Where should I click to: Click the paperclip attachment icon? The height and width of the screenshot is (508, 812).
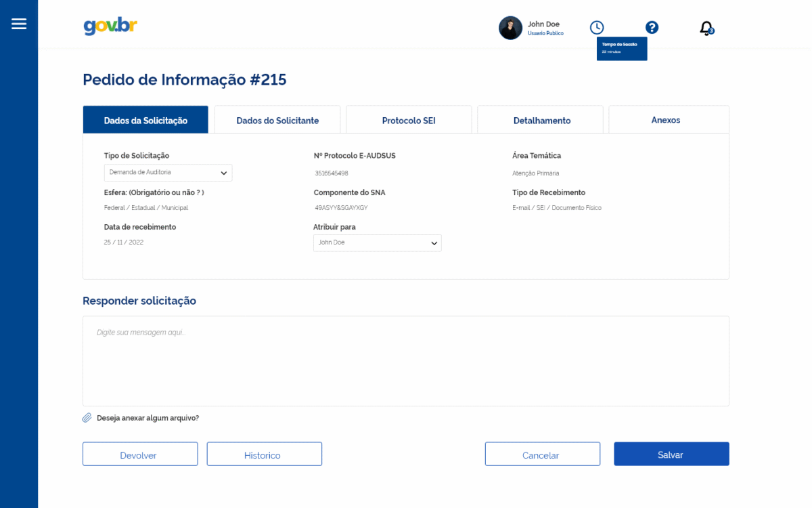point(86,417)
